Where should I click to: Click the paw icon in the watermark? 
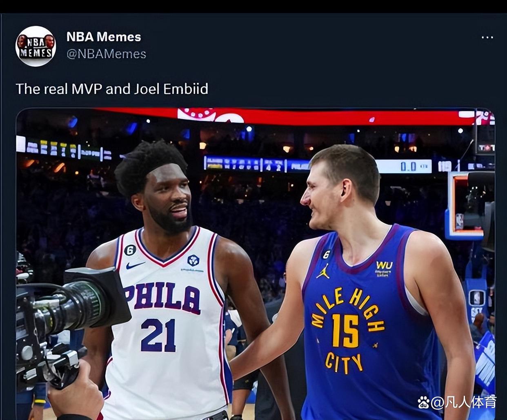[x=424, y=402]
